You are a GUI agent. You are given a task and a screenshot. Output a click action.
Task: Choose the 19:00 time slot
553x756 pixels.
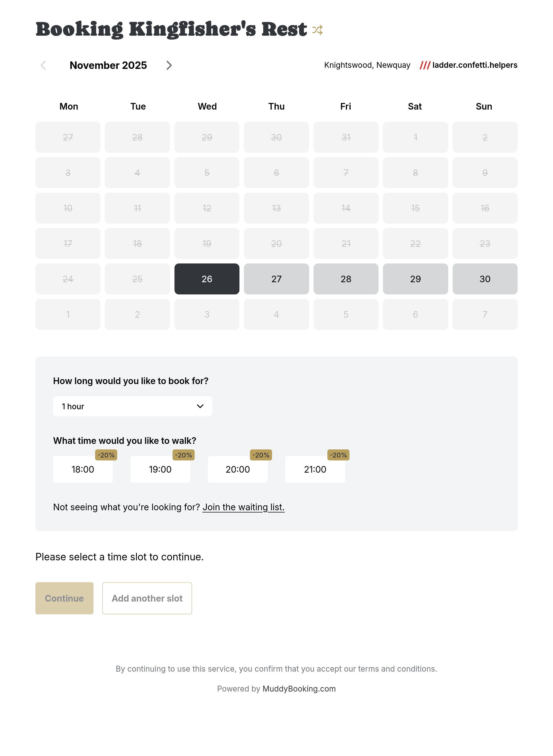(160, 469)
